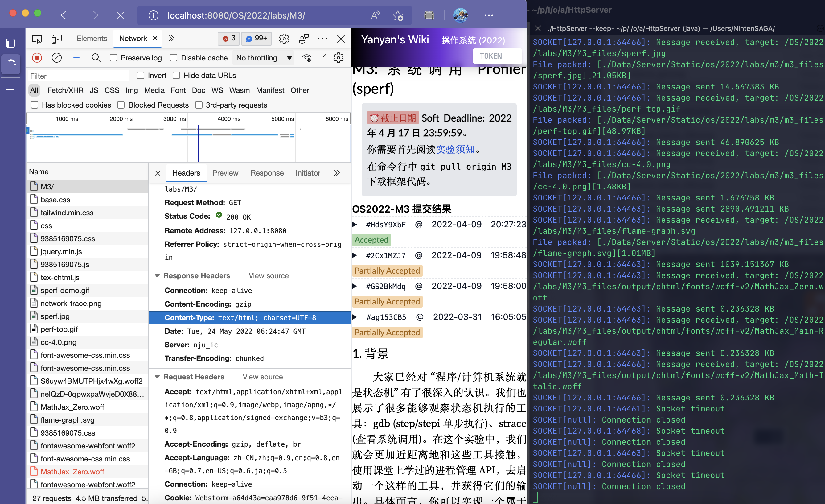Click View source for Request Headers
The image size is (825, 504).
[x=262, y=377]
